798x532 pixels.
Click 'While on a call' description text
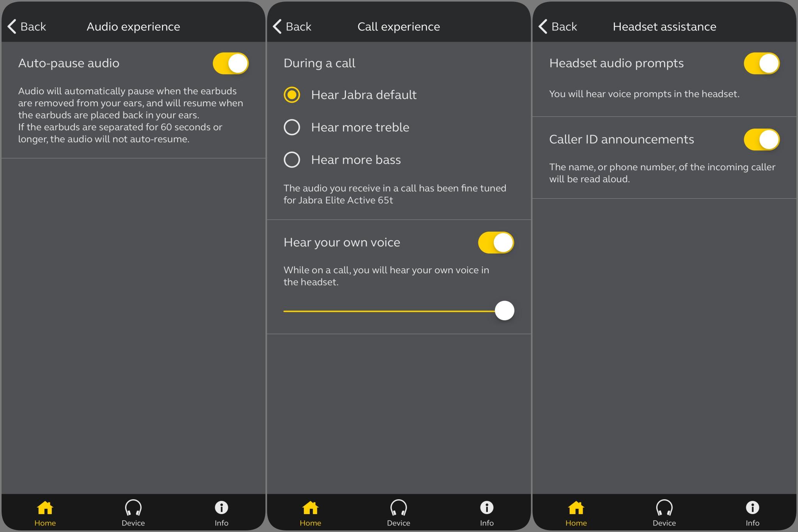pyautogui.click(x=386, y=276)
